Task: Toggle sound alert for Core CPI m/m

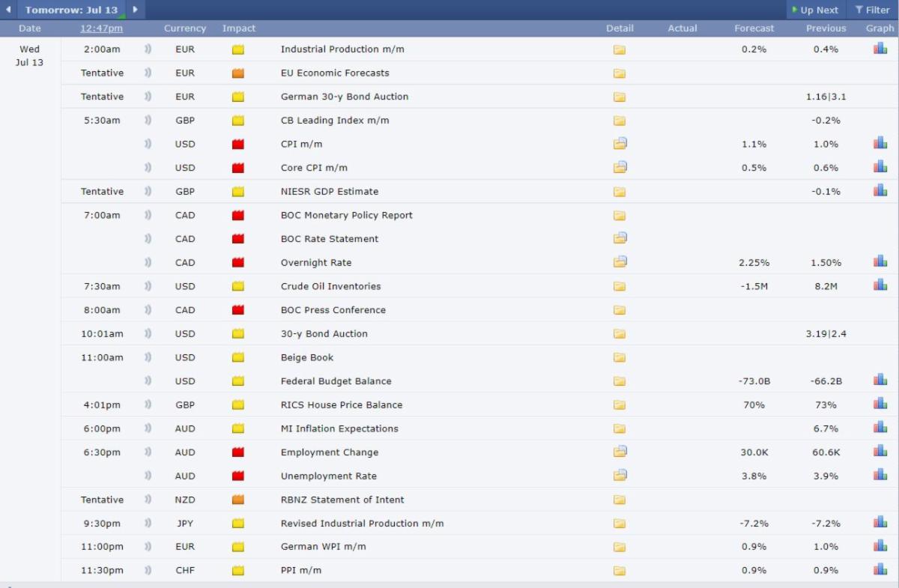Action: pyautogui.click(x=148, y=168)
